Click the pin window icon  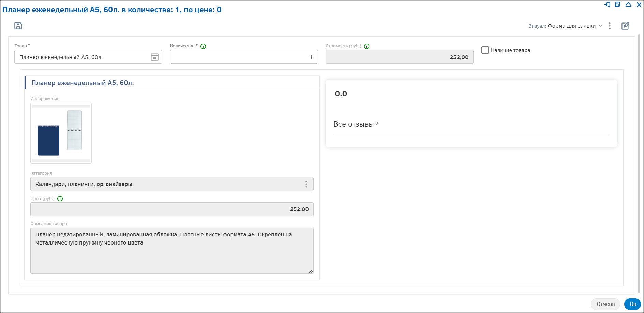point(607,4)
